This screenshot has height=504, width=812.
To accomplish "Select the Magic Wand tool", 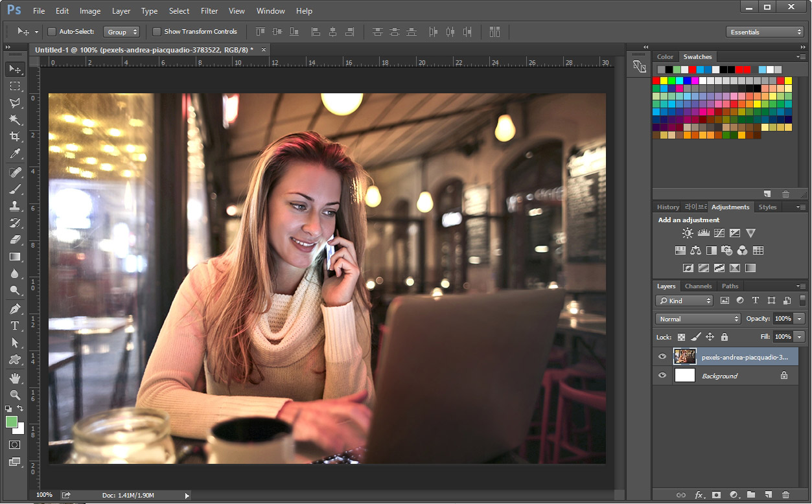I will [x=15, y=119].
